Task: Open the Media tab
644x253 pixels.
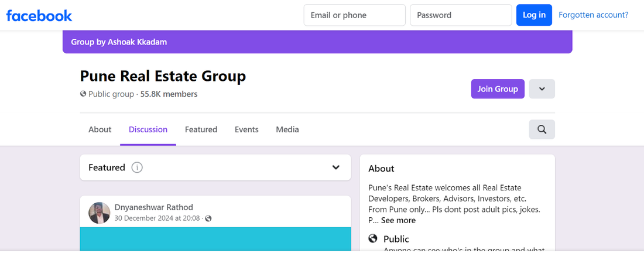Action: coord(287,129)
